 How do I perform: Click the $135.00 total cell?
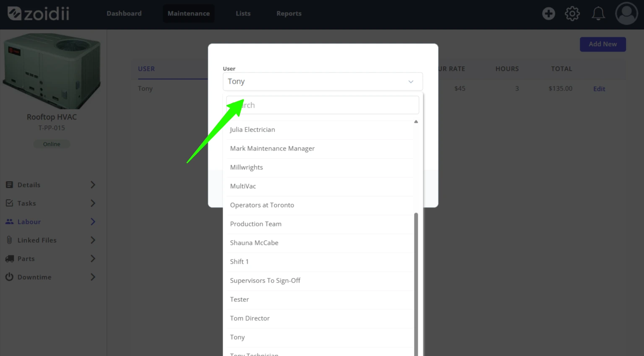[x=560, y=88]
